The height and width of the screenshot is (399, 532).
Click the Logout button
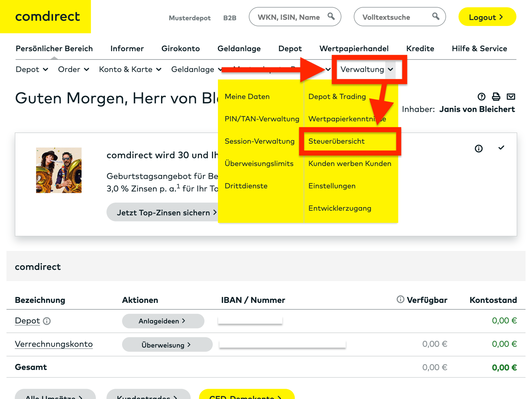tap(486, 17)
